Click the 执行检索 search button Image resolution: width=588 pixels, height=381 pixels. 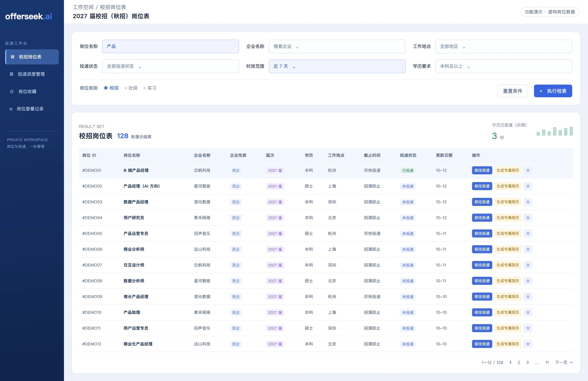coord(553,91)
